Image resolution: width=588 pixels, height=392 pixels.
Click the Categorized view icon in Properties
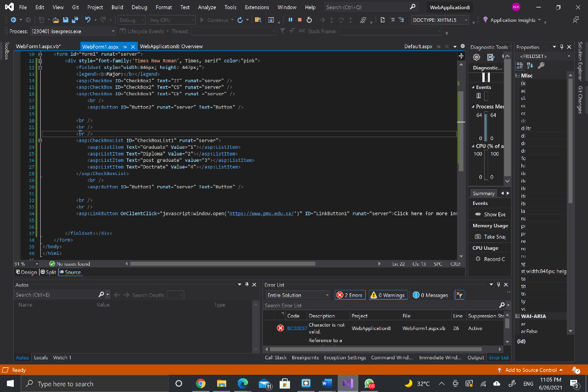(x=520, y=66)
